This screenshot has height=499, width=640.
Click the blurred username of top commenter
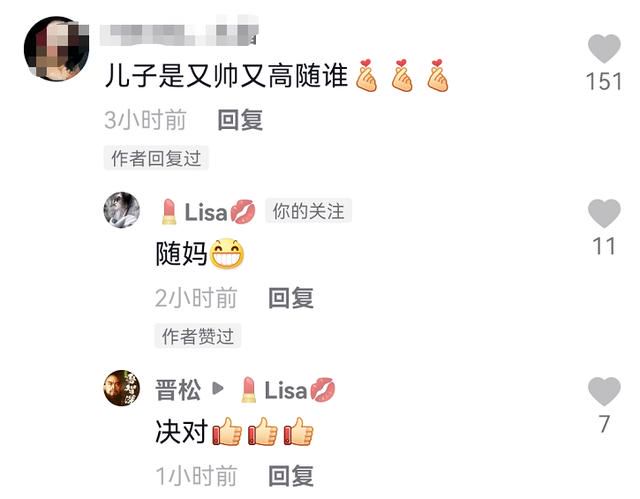[x=180, y=32]
